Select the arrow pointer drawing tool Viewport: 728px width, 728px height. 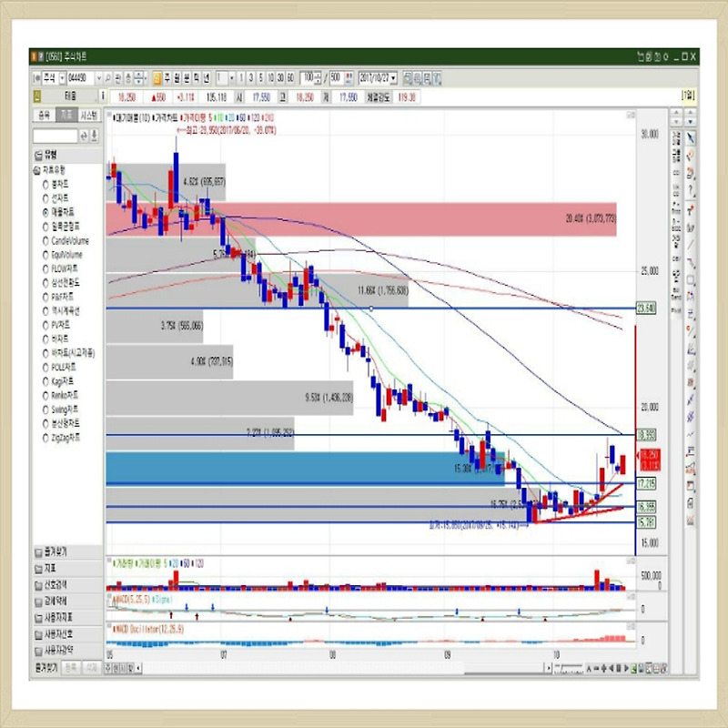690,137
